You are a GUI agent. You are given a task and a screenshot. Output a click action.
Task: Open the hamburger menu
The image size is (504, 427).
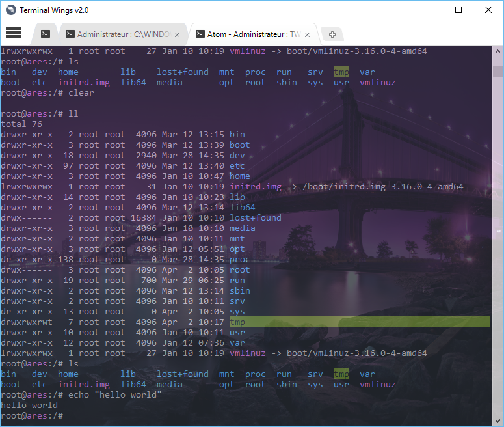(x=14, y=33)
